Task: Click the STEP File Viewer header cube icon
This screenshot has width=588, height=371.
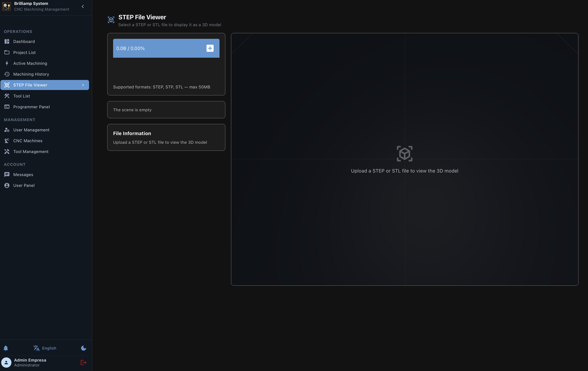Action: click(x=111, y=20)
